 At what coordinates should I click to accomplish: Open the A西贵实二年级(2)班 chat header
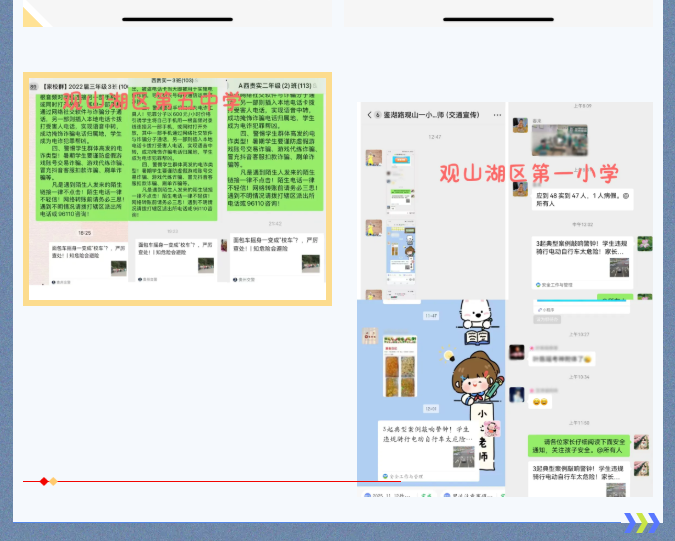click(x=268, y=87)
